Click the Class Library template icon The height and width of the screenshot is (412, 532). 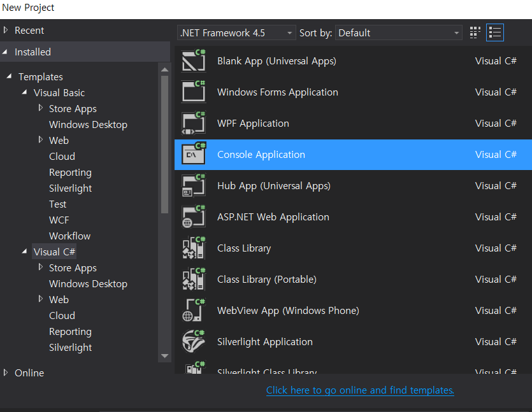(x=194, y=248)
